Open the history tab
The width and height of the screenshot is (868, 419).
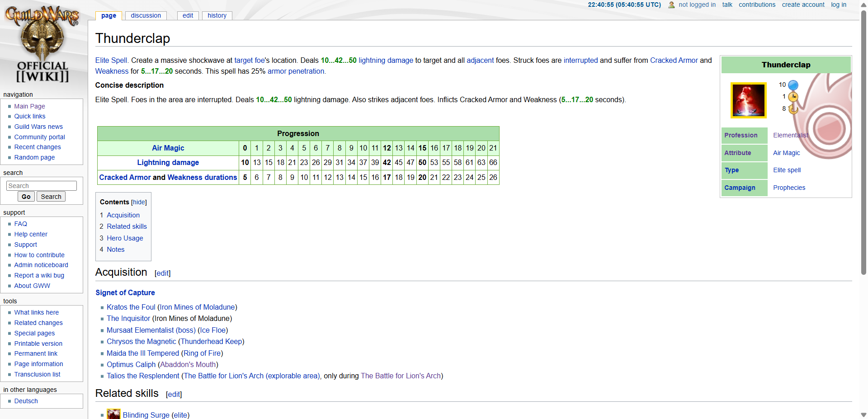pos(217,15)
